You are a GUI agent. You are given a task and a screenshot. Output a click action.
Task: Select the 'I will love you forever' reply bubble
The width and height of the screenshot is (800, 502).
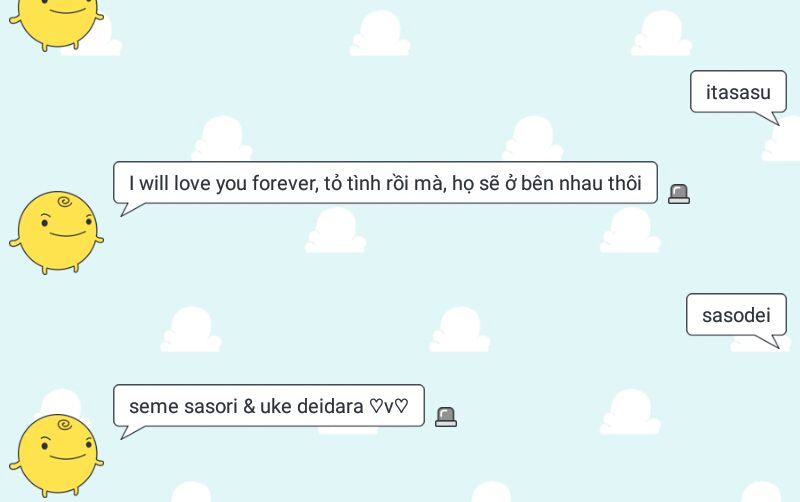pos(385,183)
